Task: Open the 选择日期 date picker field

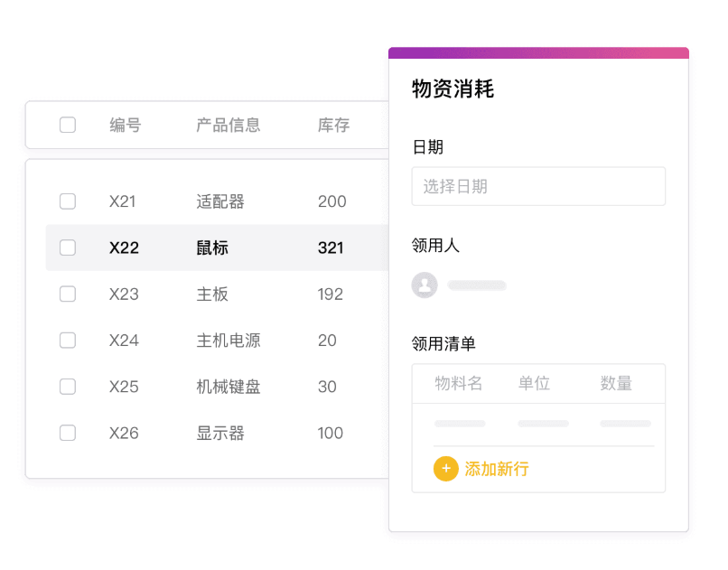Action: click(538, 186)
